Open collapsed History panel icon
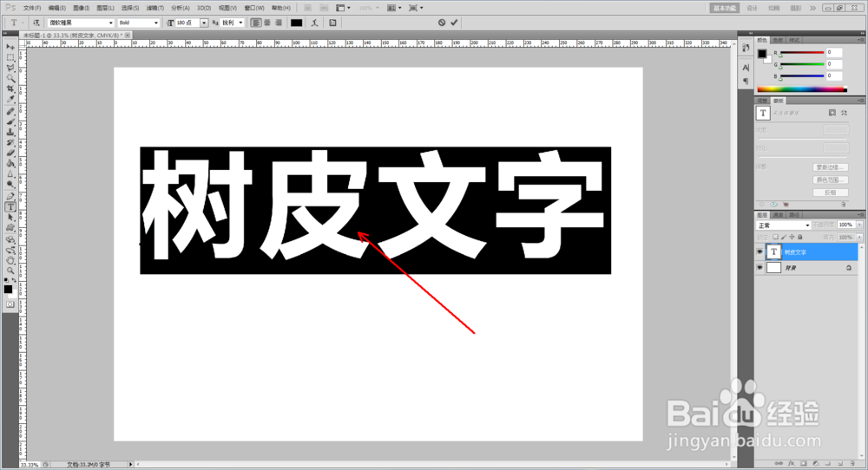868x470 pixels. point(746,49)
